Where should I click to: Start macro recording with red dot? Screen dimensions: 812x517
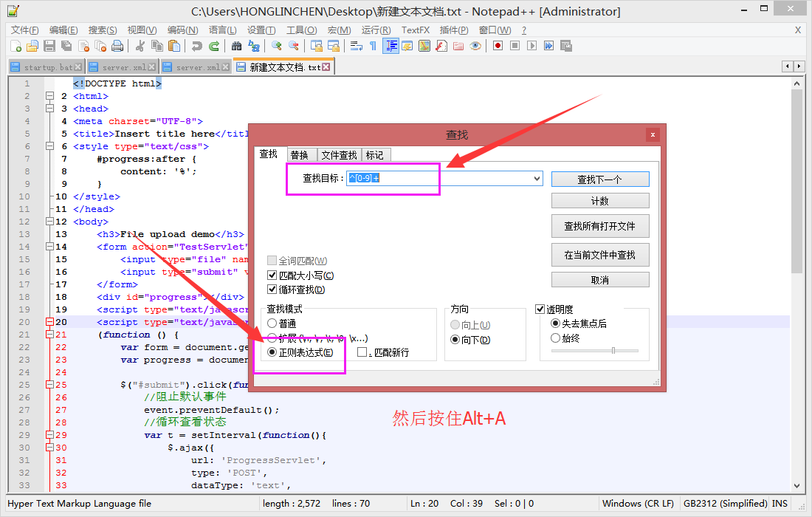pyautogui.click(x=498, y=46)
